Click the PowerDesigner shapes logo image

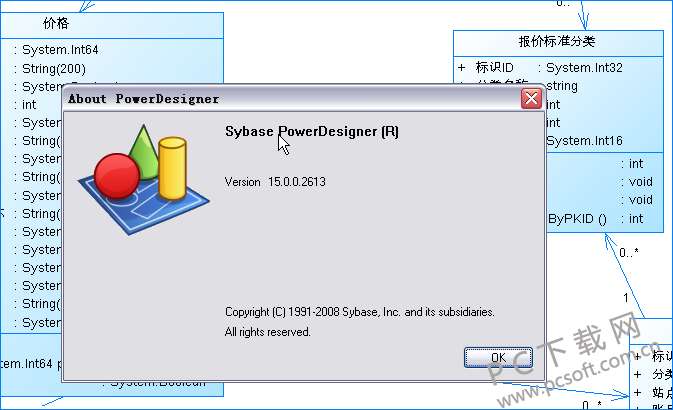tap(144, 180)
